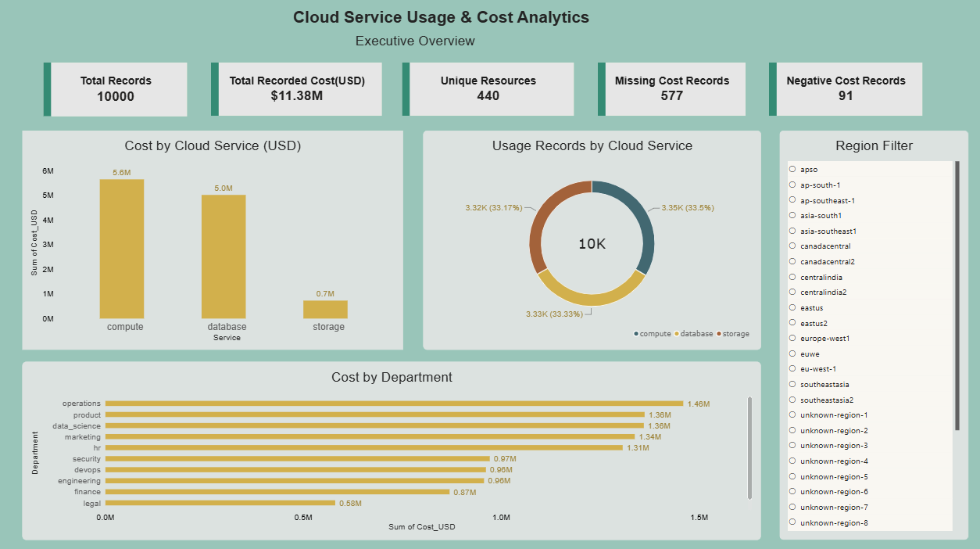Choose the euwe region option
The height and width of the screenshot is (549, 980).
(792, 353)
